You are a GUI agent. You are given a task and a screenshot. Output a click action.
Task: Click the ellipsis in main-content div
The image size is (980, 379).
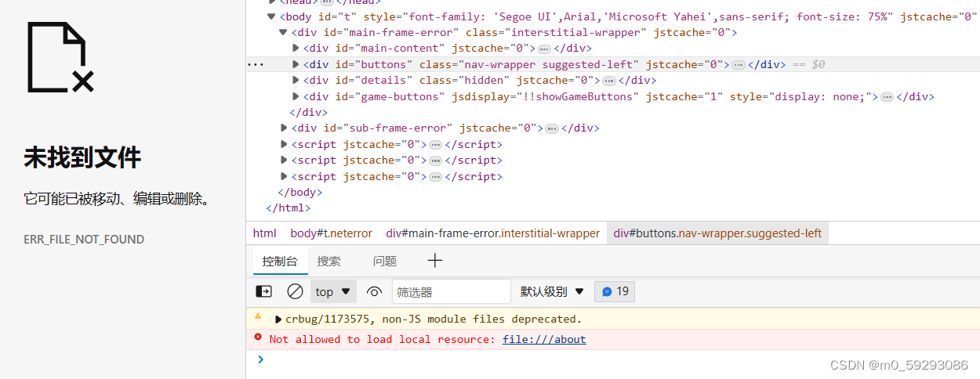coord(544,49)
